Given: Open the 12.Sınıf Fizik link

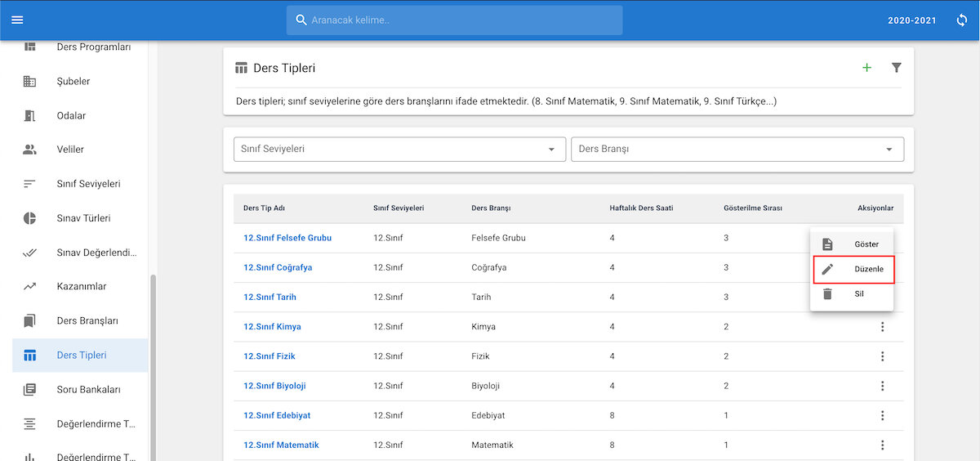Looking at the screenshot, I should (269, 356).
